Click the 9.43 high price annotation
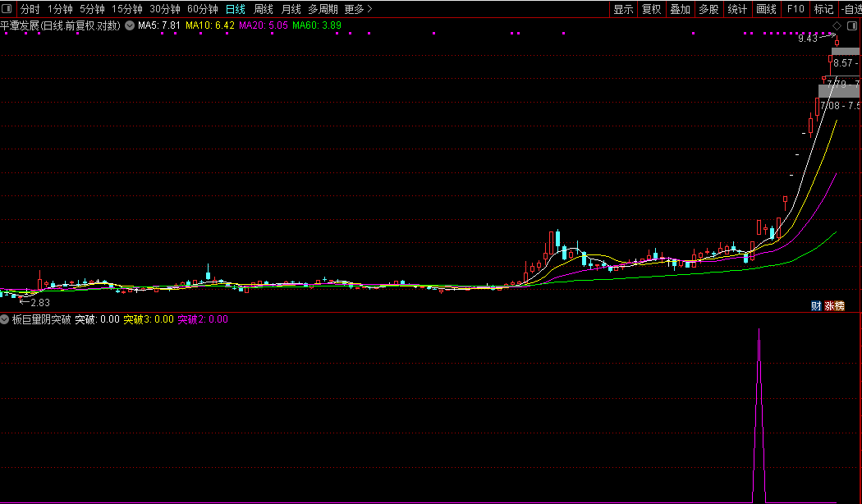 [808, 39]
